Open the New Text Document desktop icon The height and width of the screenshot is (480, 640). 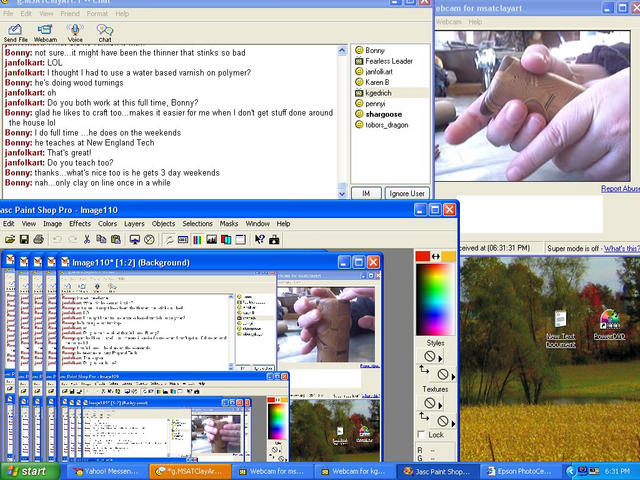tap(560, 329)
